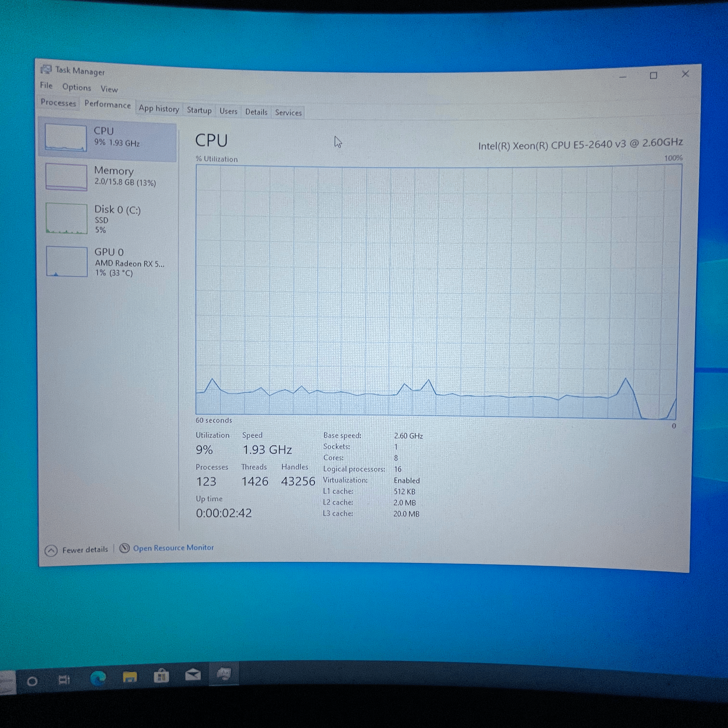The width and height of the screenshot is (728, 728).
Task: Switch to the Users tab
Action: tap(228, 111)
